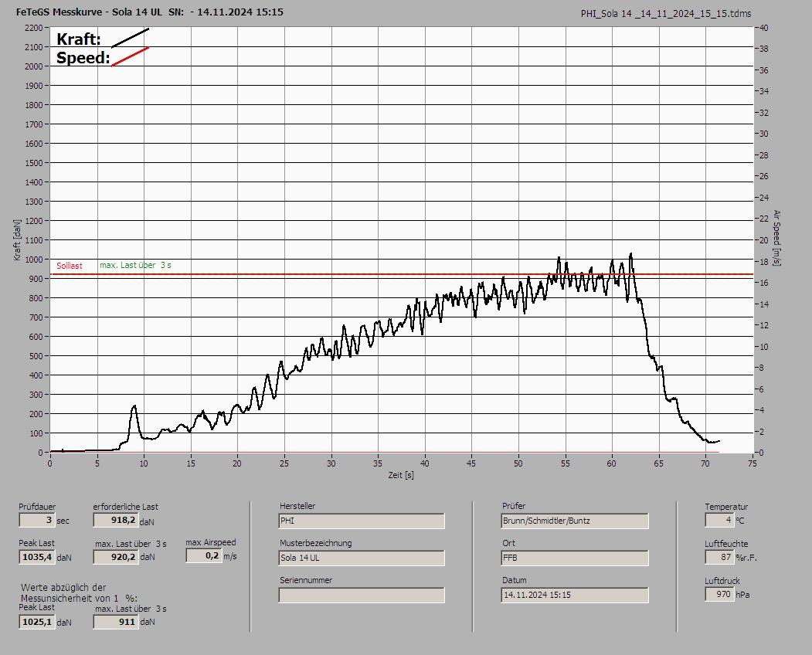Click the red Sollast label
The width and height of the screenshot is (812, 655).
pos(70,266)
